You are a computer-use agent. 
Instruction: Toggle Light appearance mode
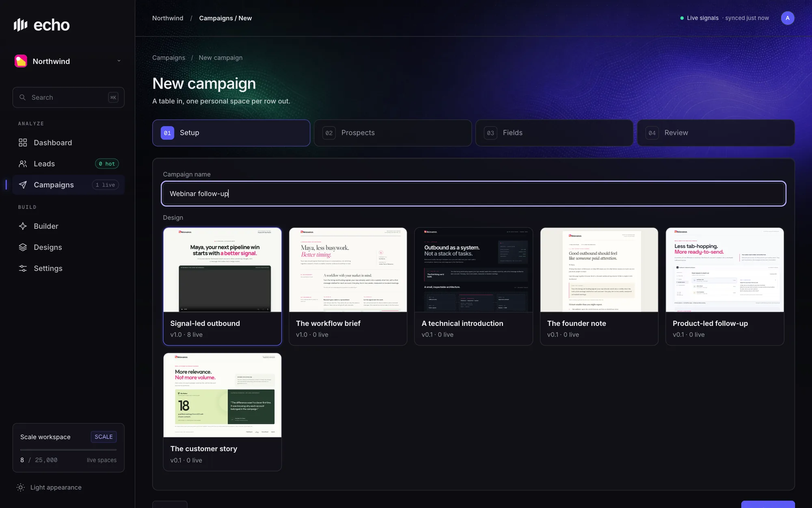pos(49,487)
